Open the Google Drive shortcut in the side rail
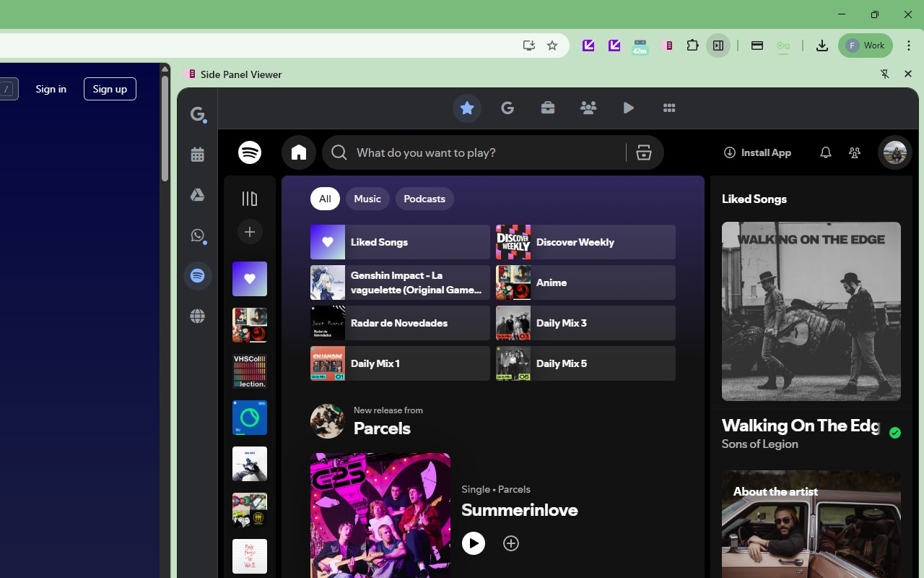 click(x=198, y=195)
